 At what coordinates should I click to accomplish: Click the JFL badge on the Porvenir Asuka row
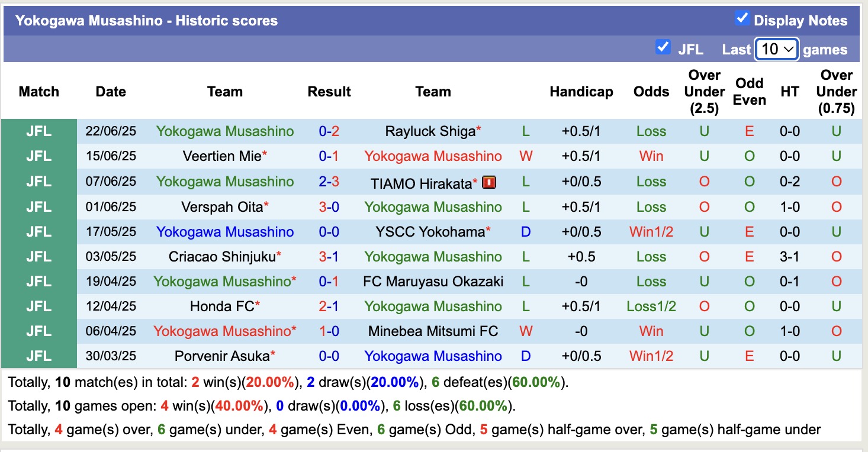pos(38,356)
